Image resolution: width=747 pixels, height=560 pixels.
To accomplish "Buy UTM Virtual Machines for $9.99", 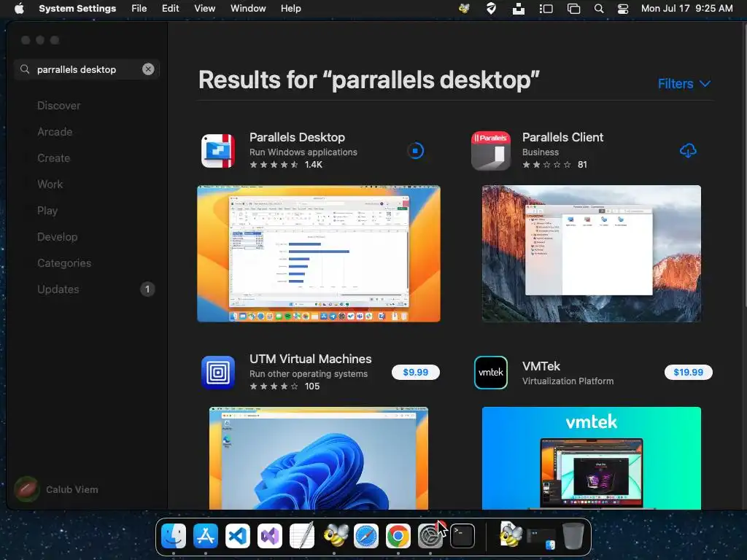I will 415,373.
